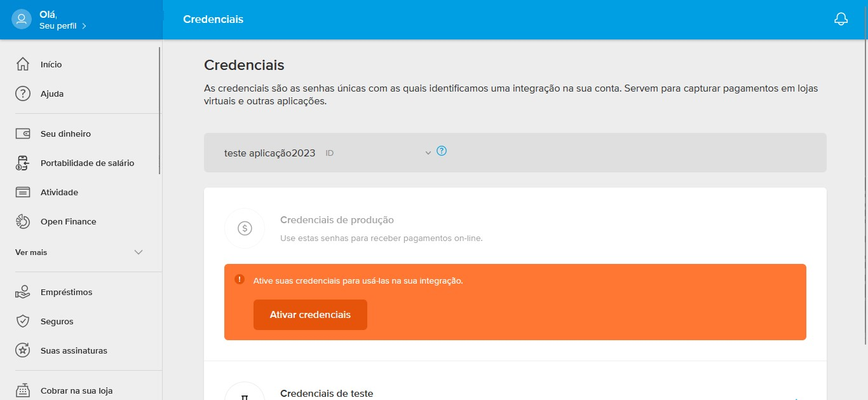The image size is (868, 400).
Task: Click the user avatar icon
Action: coord(22,19)
